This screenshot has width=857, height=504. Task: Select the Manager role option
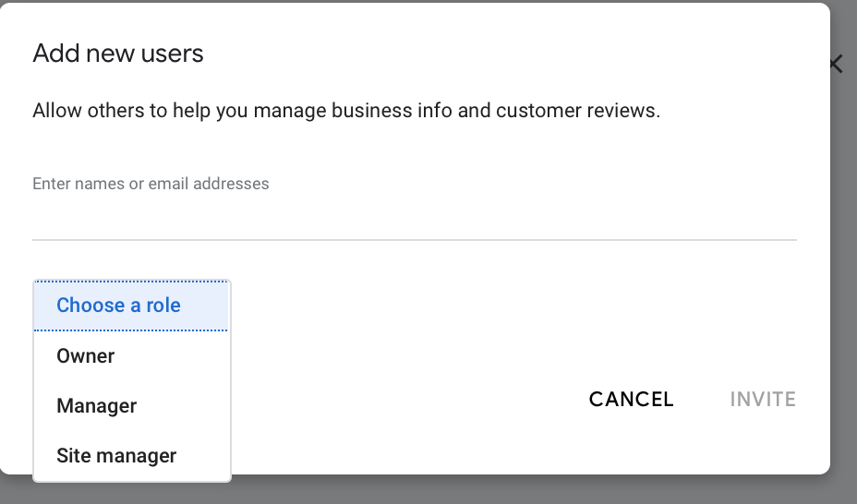pos(96,406)
